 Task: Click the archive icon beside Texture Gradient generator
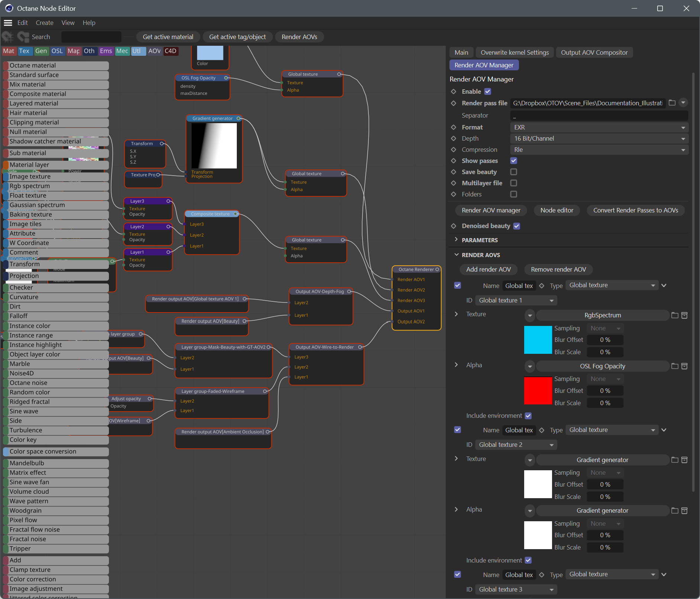click(x=684, y=460)
